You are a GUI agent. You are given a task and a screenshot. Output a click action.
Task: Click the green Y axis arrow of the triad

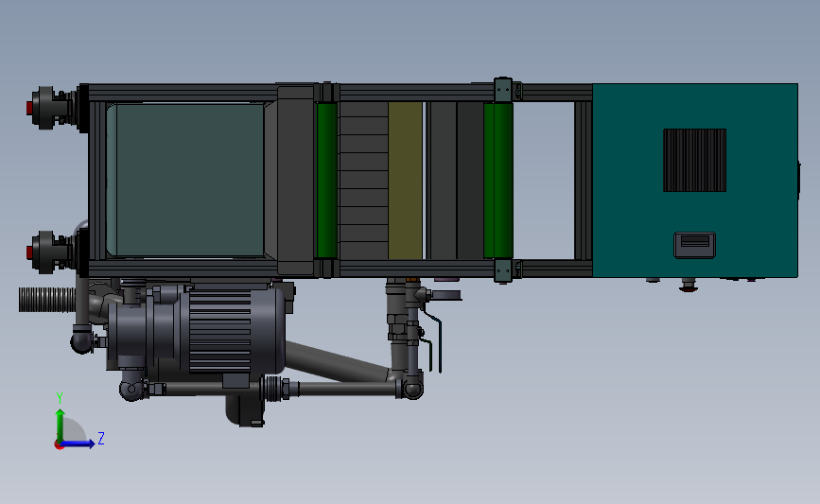point(61,425)
